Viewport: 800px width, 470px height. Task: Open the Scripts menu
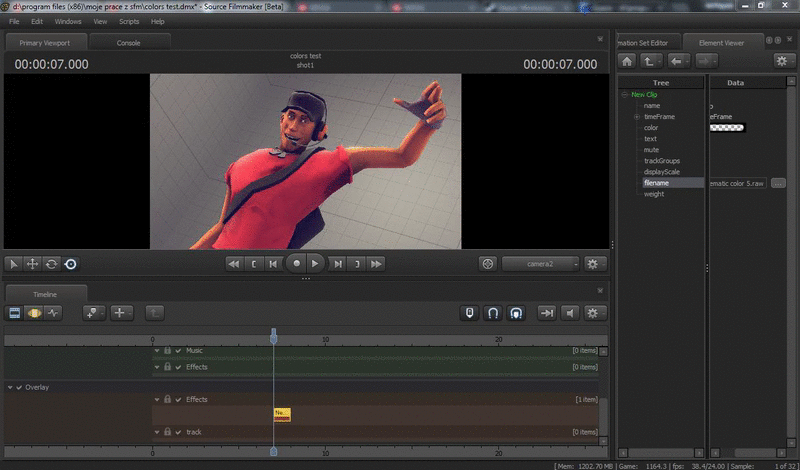129,21
